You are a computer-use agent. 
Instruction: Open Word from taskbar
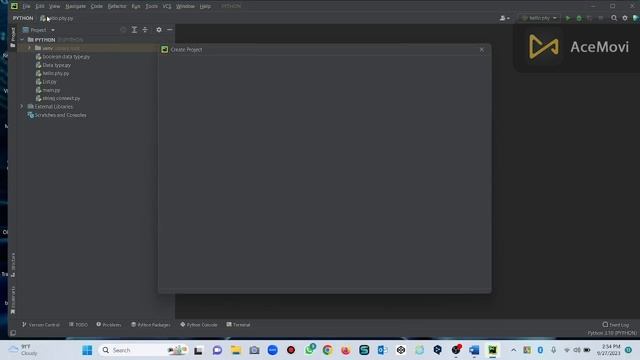[474, 350]
